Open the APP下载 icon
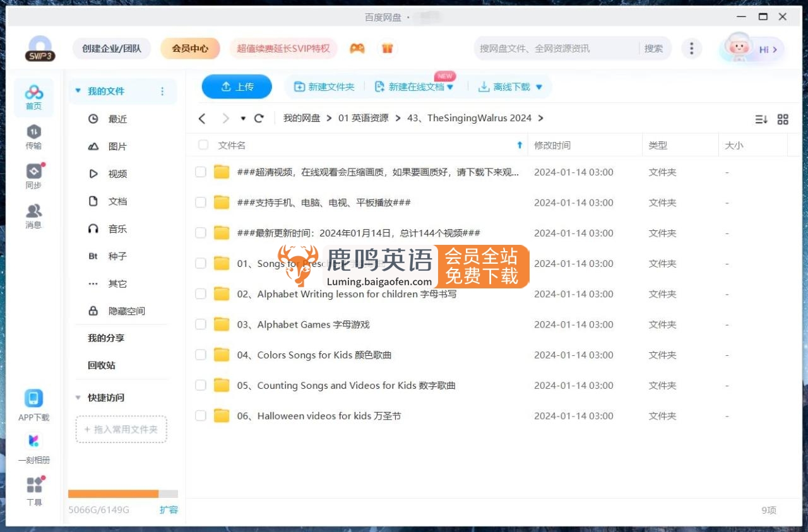Viewport: 808px width, 532px height. (33, 405)
